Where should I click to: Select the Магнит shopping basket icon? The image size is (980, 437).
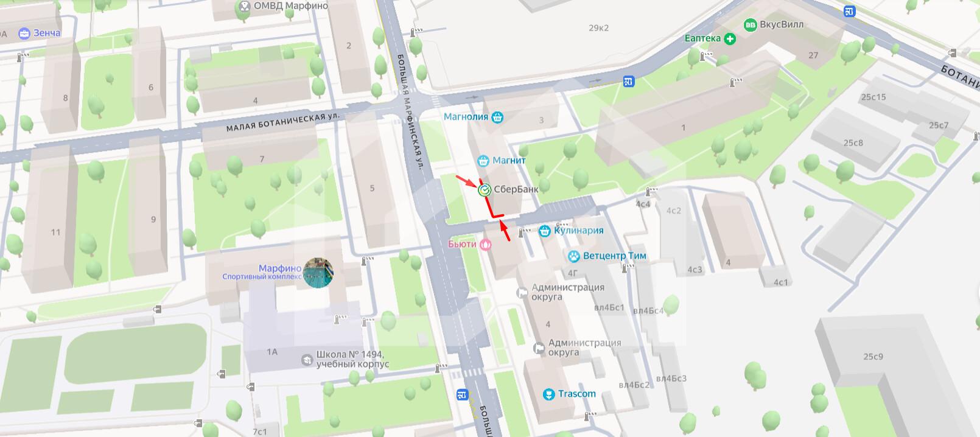(483, 161)
